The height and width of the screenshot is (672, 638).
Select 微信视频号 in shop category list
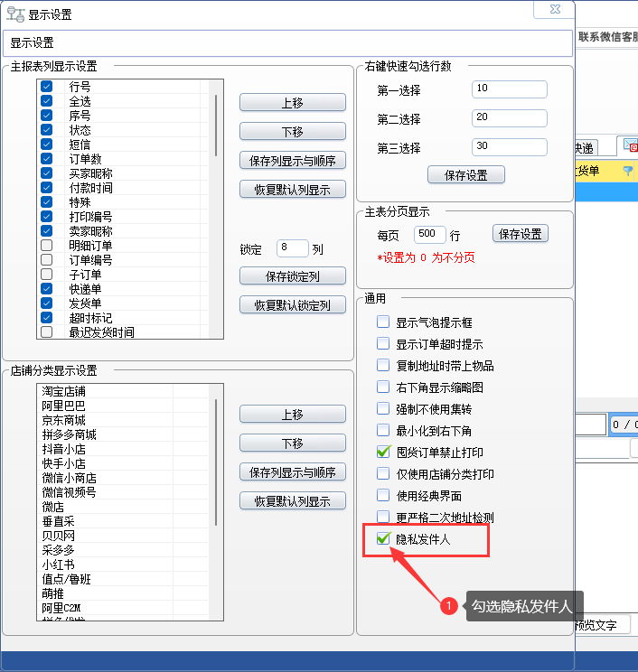(x=69, y=492)
